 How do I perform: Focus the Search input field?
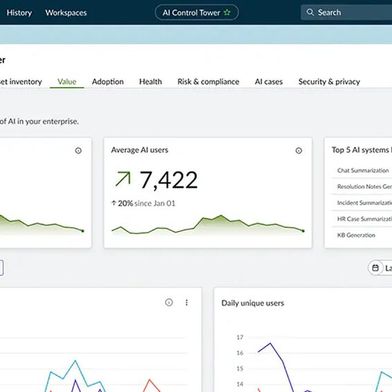coord(347,12)
